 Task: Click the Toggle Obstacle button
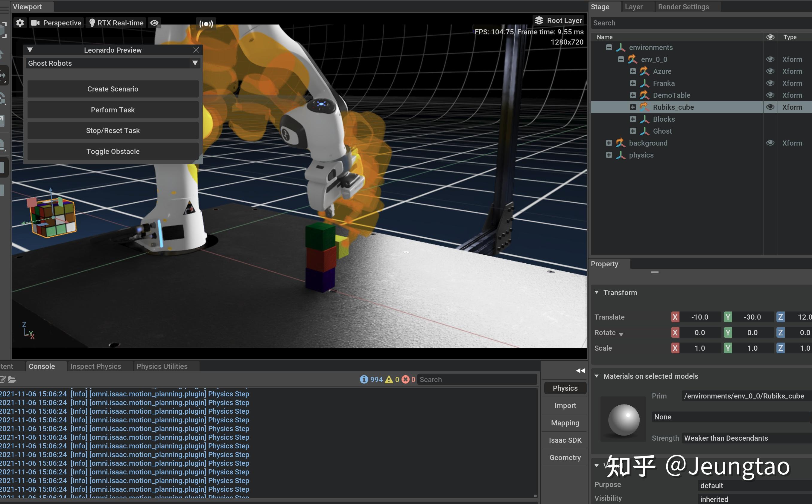[x=113, y=151]
